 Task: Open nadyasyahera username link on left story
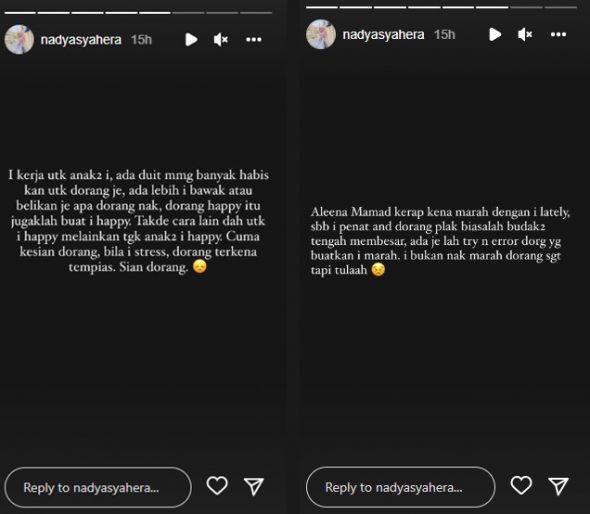coord(81,40)
